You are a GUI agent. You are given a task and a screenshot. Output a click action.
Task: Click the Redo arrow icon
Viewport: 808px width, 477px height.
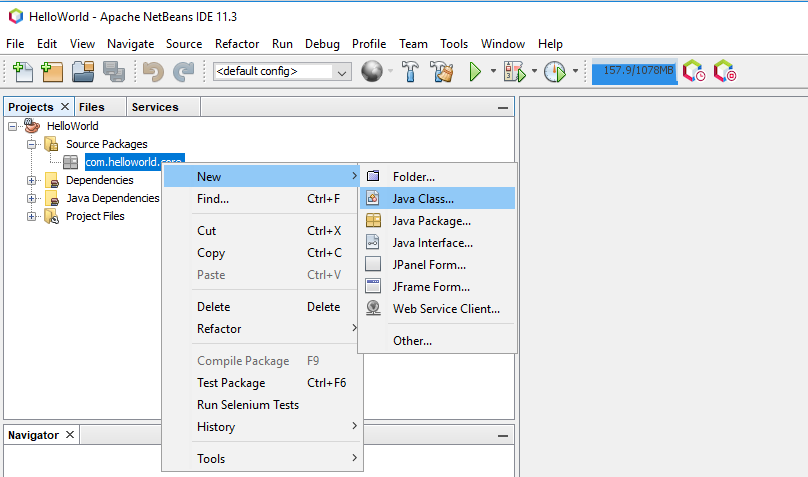click(x=183, y=72)
